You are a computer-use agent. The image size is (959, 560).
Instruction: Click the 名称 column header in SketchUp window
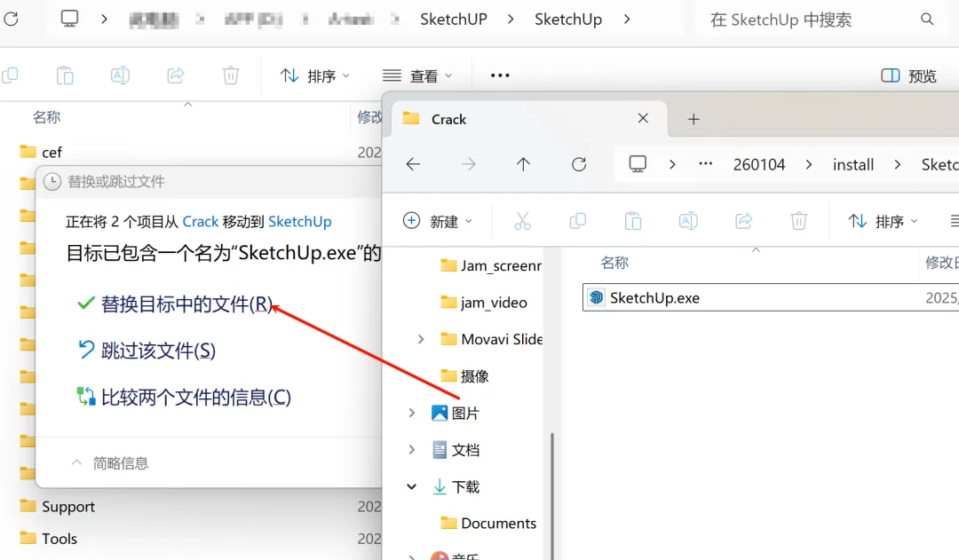click(46, 117)
